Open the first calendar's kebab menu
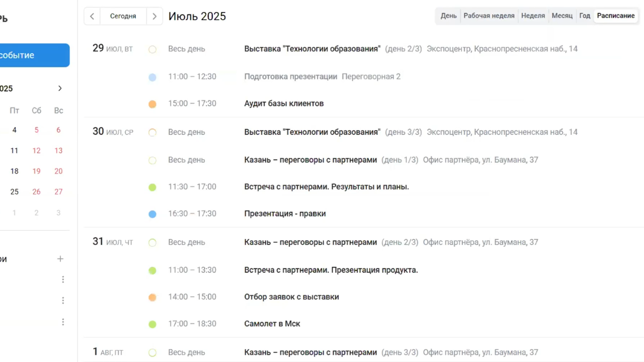644x362 pixels. [63, 279]
